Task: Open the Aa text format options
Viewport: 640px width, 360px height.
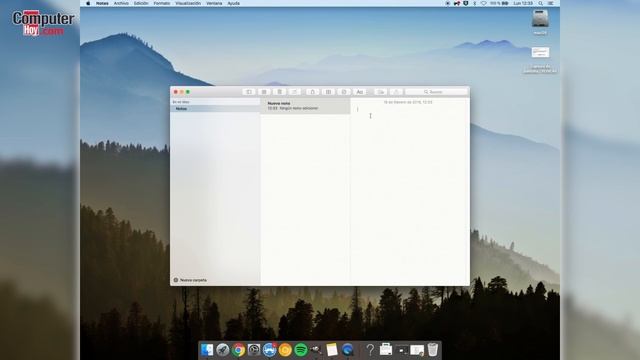Action: 360,92
